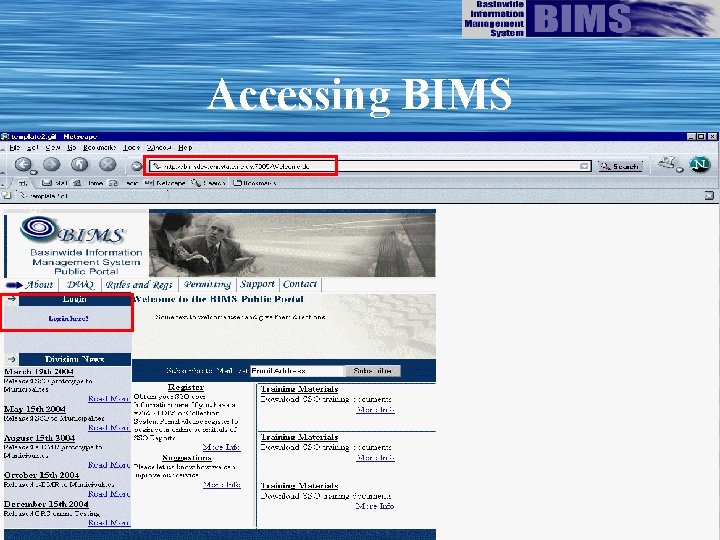Click inside the Email Address field
The height and width of the screenshot is (540, 720).
(297, 371)
